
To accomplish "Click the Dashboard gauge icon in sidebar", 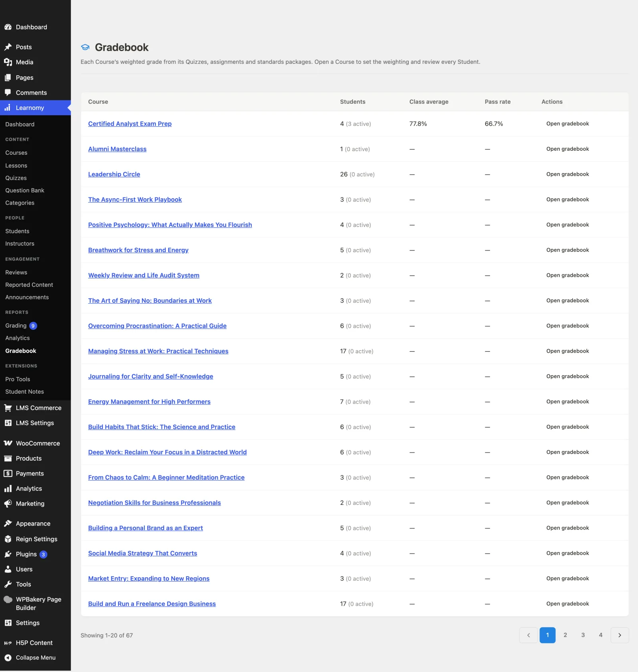I will coord(8,27).
